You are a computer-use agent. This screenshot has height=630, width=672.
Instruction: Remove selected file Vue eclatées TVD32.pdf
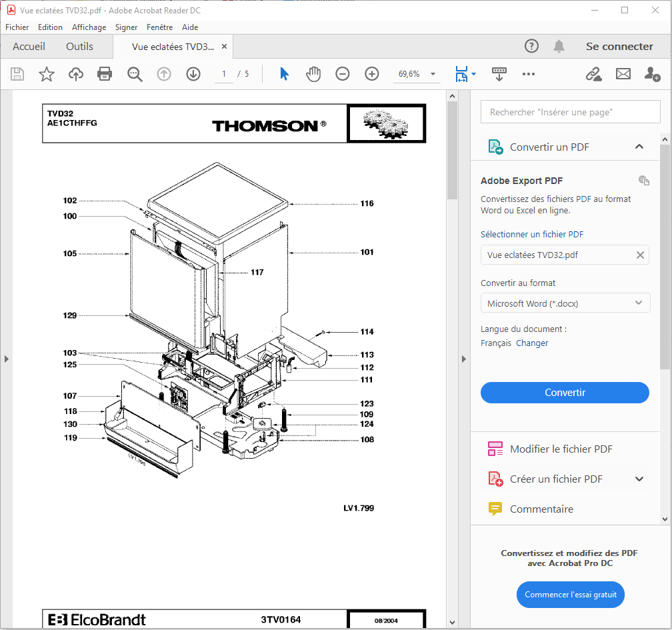click(x=640, y=255)
